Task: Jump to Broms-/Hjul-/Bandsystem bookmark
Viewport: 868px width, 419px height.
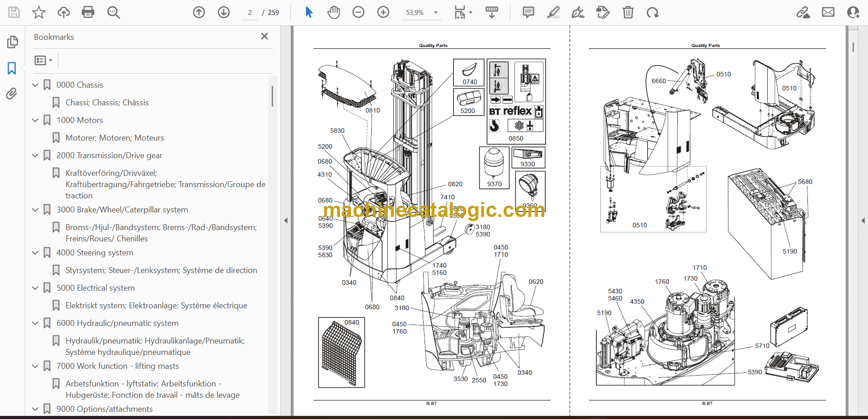Action: tap(161, 233)
